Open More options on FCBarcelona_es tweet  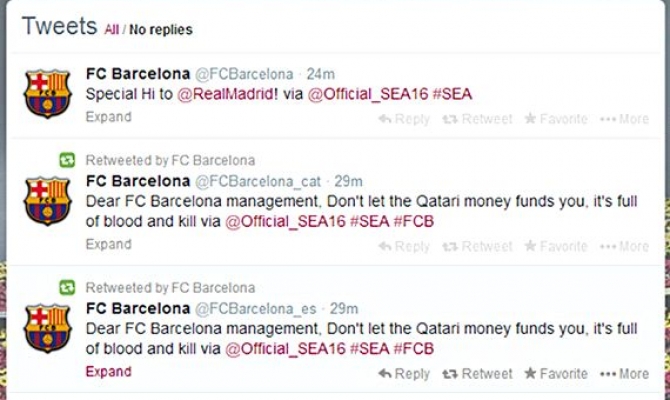click(624, 374)
